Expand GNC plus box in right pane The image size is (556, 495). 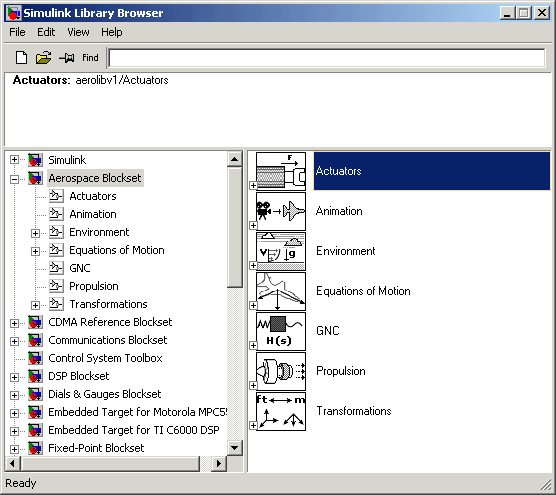[253, 345]
